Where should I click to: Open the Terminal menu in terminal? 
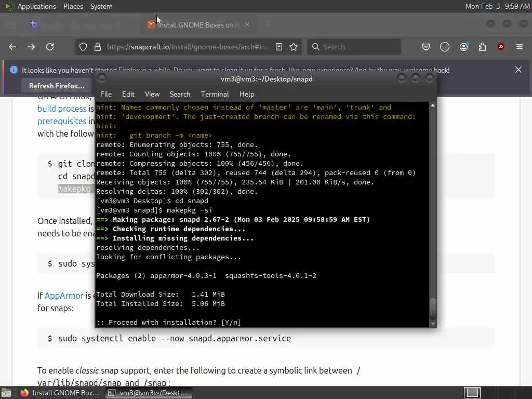pyautogui.click(x=215, y=95)
